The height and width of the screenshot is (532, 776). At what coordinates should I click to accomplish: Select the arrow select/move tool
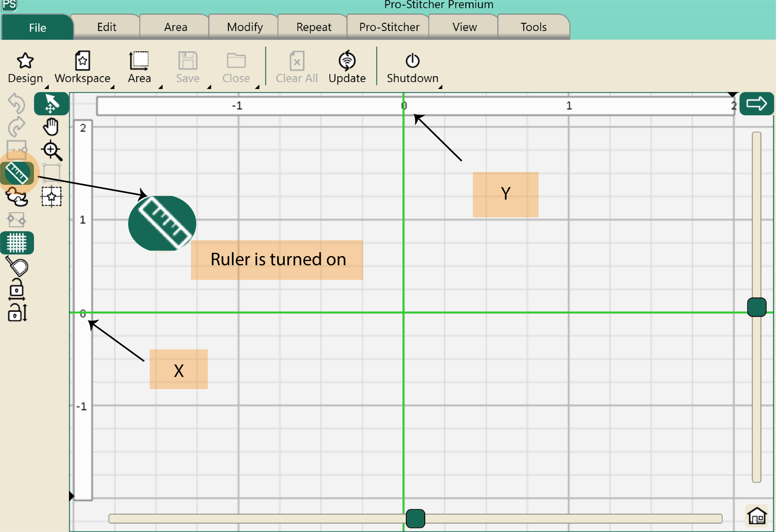click(x=51, y=104)
